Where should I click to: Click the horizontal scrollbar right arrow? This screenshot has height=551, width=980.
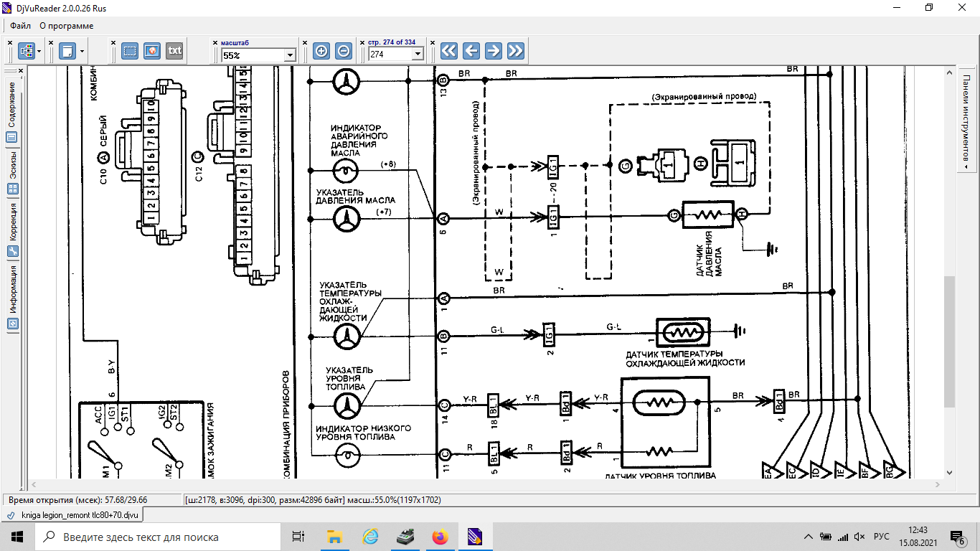[x=938, y=485]
